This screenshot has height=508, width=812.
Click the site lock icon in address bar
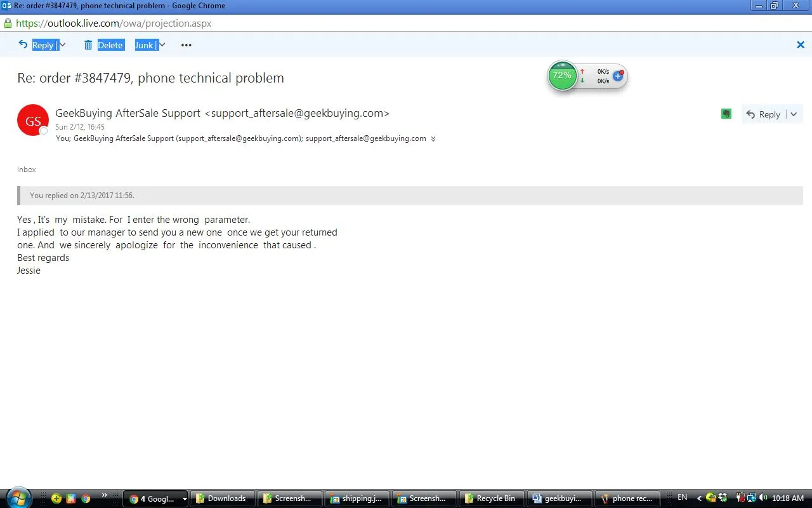pyautogui.click(x=8, y=23)
